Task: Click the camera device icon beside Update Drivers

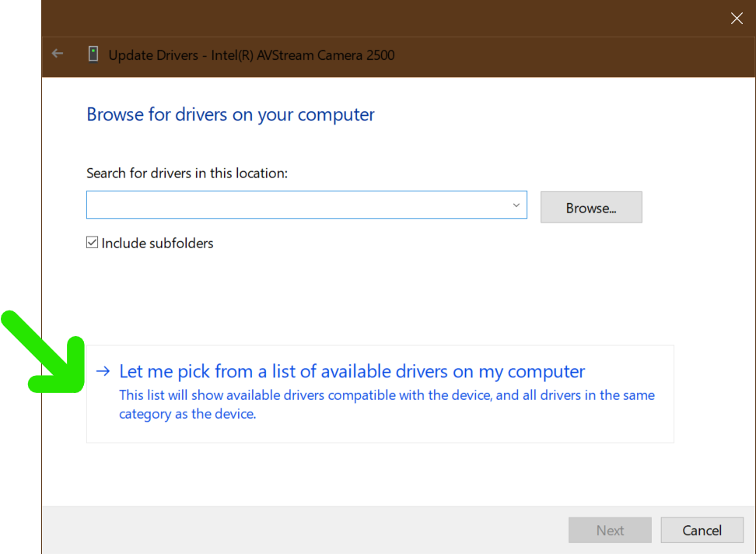Action: [x=93, y=54]
